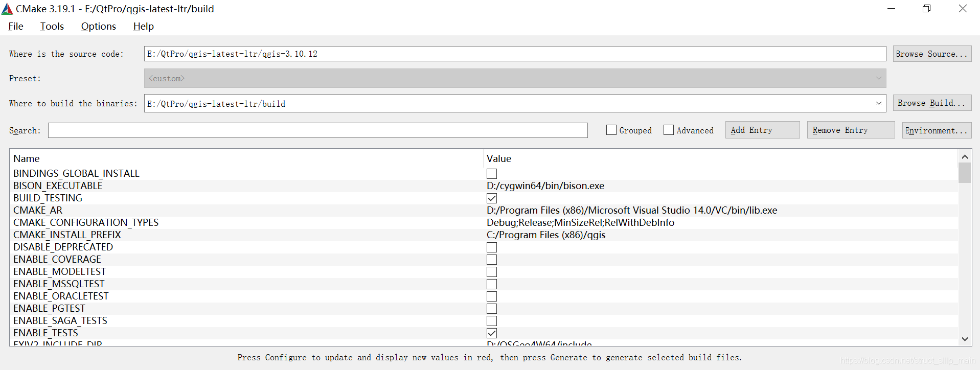The image size is (980, 370).
Task: Select the CMAKE_INSTALL_PREFIX entry
Action: 67,235
